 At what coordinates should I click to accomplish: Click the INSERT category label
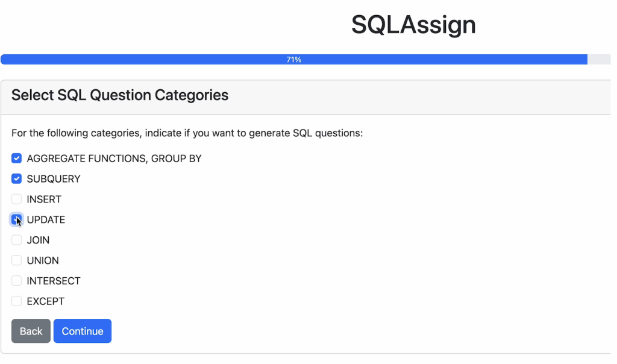[x=43, y=199]
